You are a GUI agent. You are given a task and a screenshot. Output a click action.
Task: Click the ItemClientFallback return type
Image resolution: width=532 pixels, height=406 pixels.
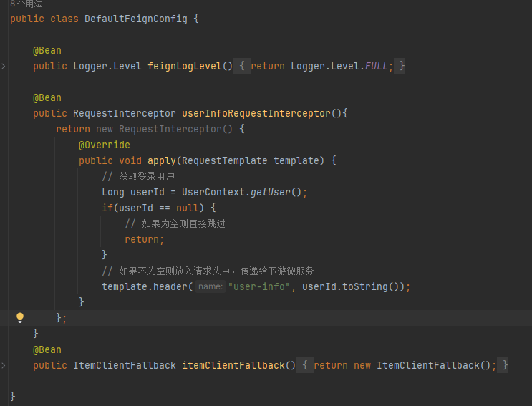click(125, 366)
